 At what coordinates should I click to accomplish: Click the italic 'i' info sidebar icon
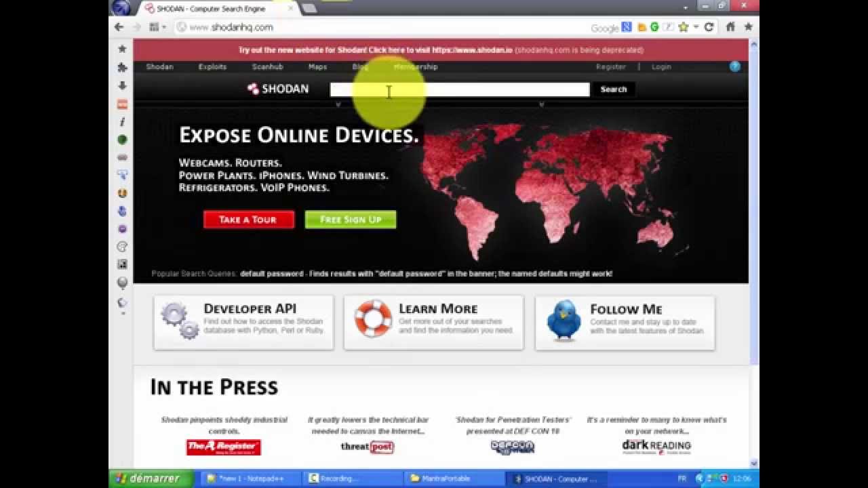tap(122, 122)
